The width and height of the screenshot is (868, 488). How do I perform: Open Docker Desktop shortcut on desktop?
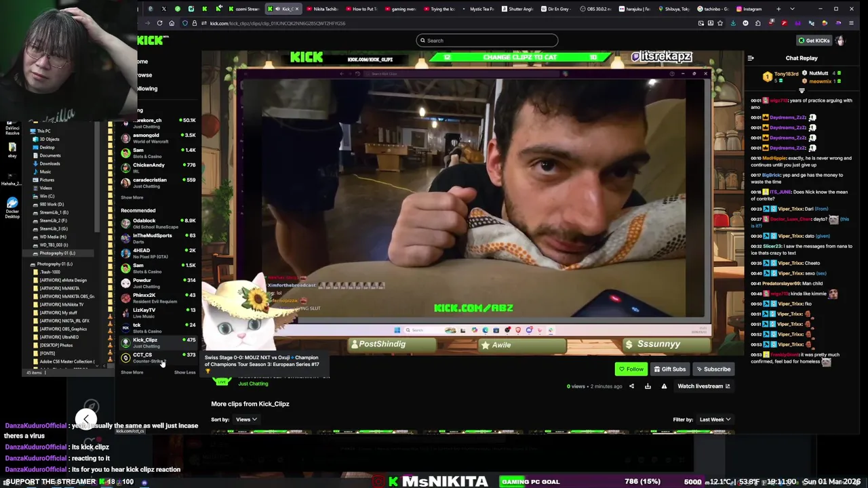tap(12, 207)
